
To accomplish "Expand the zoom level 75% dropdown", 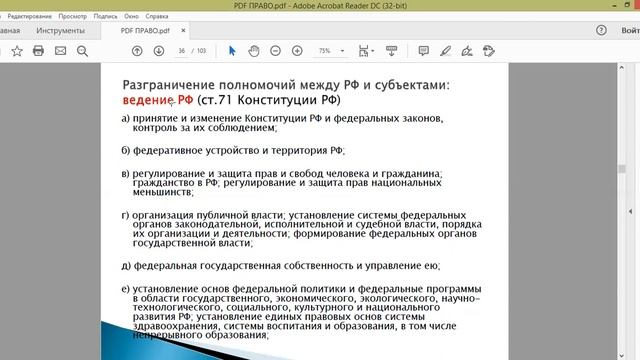I will (x=342, y=51).
